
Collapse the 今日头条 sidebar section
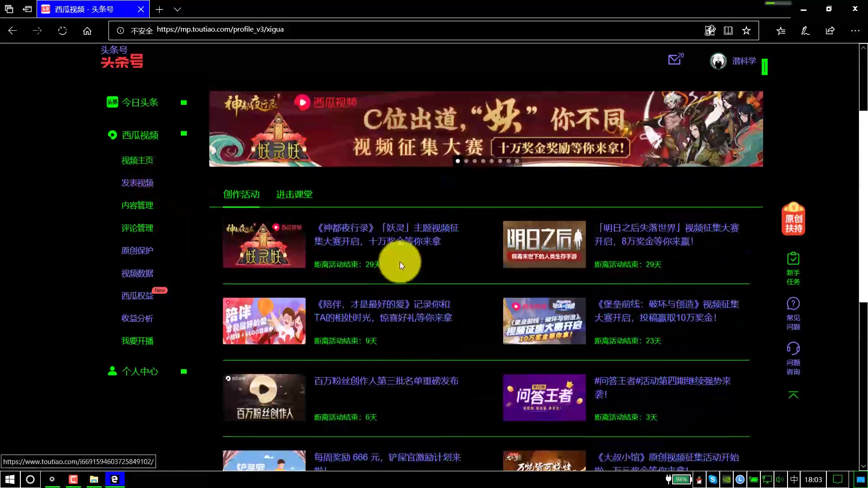coord(184,103)
